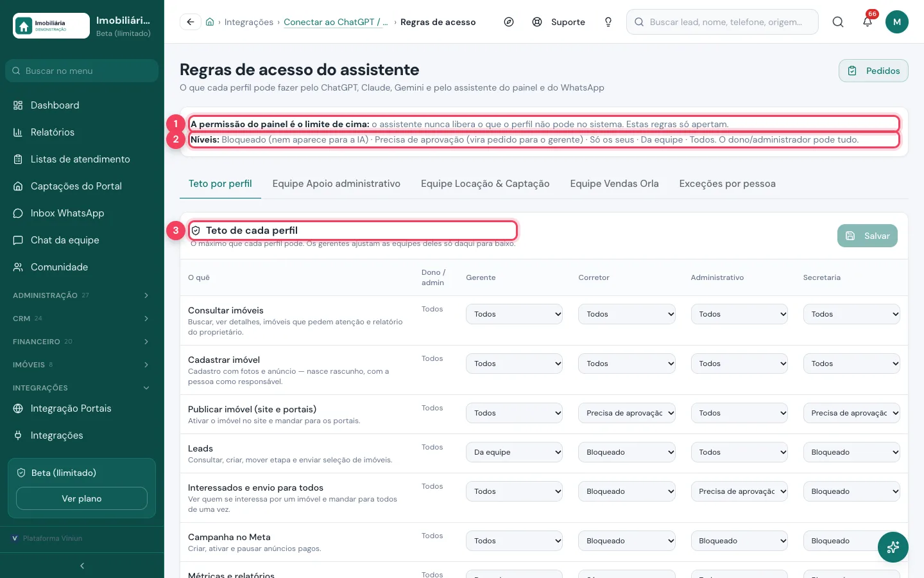Expand the CRM menu section
The width and height of the screenshot is (924, 578).
click(x=81, y=319)
